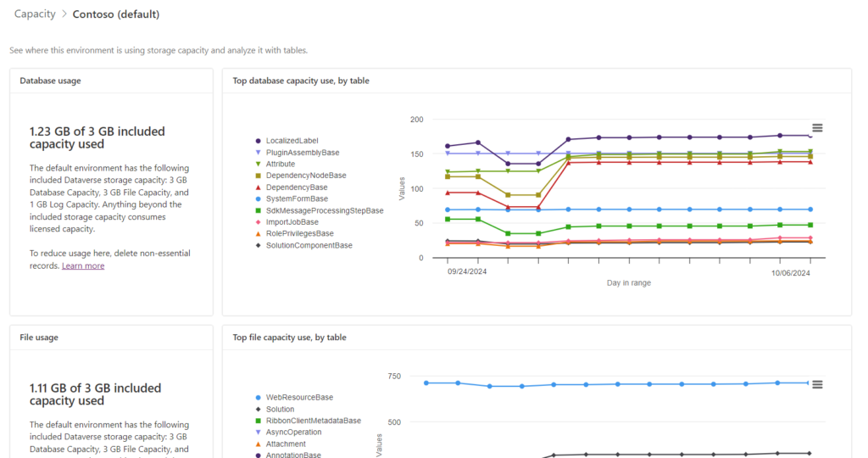The width and height of the screenshot is (868, 458).
Task: Select RibbonClientMetadataBase legend entry
Action: [x=313, y=421]
